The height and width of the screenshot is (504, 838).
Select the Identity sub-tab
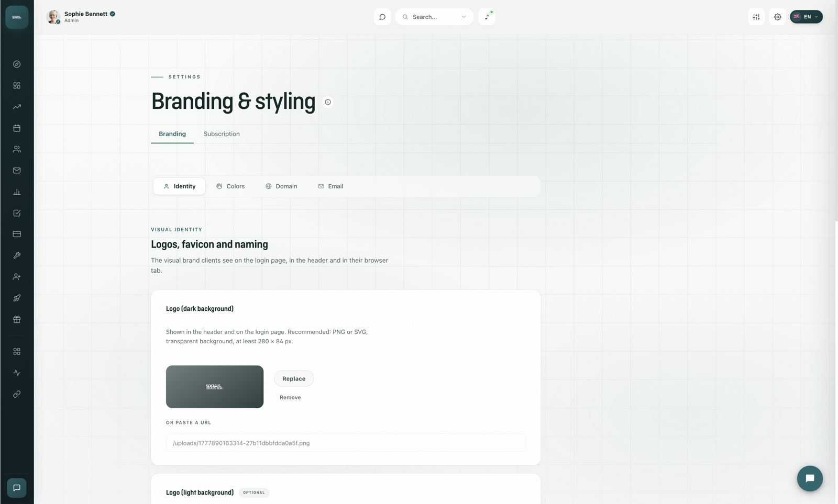pos(179,186)
